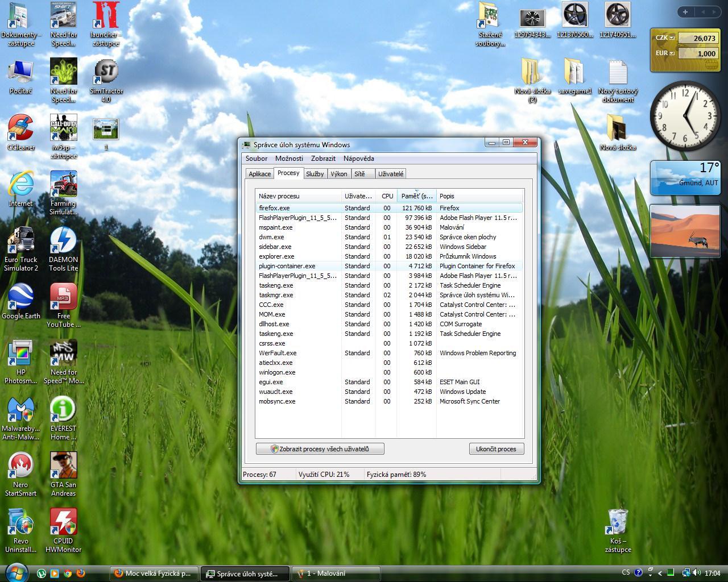The image size is (728, 582).
Task: Sort processes by Paměť column header
Action: pyautogui.click(x=416, y=196)
